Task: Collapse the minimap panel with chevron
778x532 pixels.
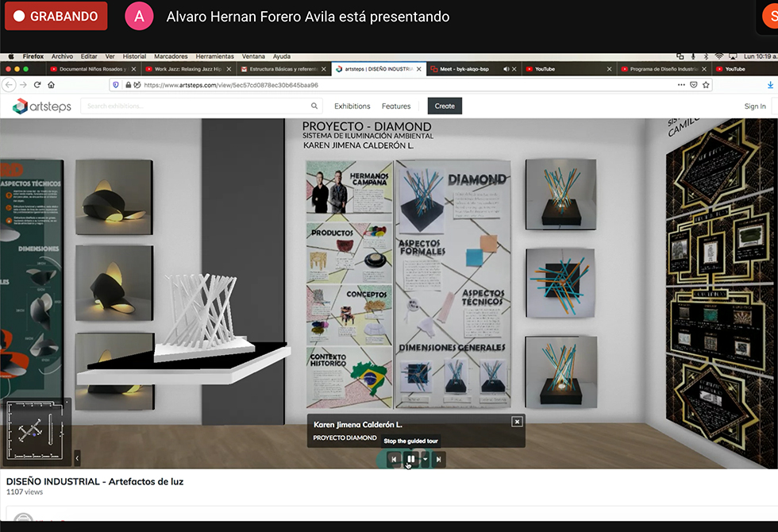Action: pos(77,458)
